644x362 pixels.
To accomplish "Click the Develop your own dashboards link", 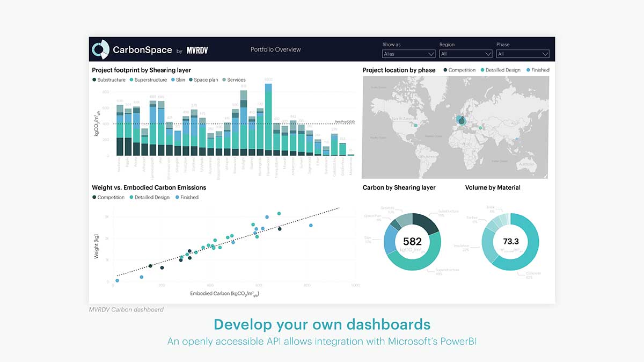I will [322, 324].
